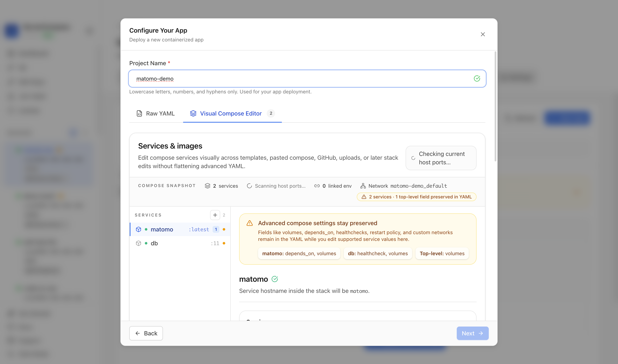Image resolution: width=618 pixels, height=364 pixels.
Task: Click the orange dot on matomo row
Action: pyautogui.click(x=224, y=229)
